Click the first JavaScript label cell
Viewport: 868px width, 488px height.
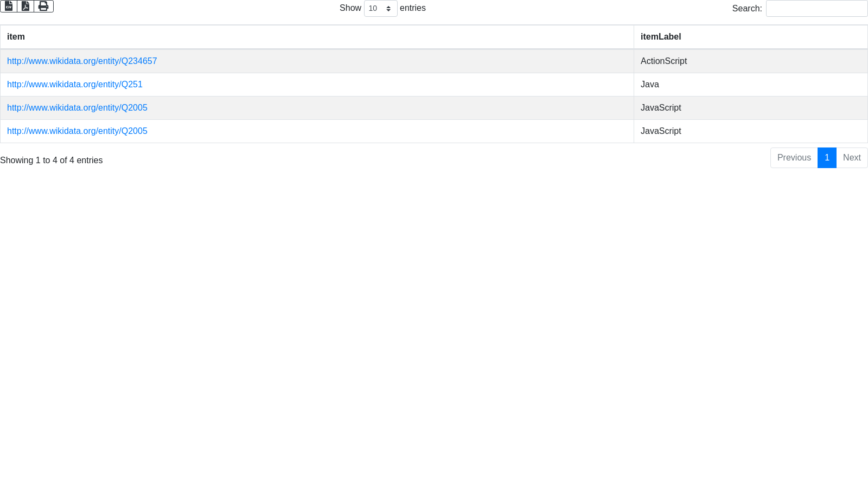tap(660, 108)
